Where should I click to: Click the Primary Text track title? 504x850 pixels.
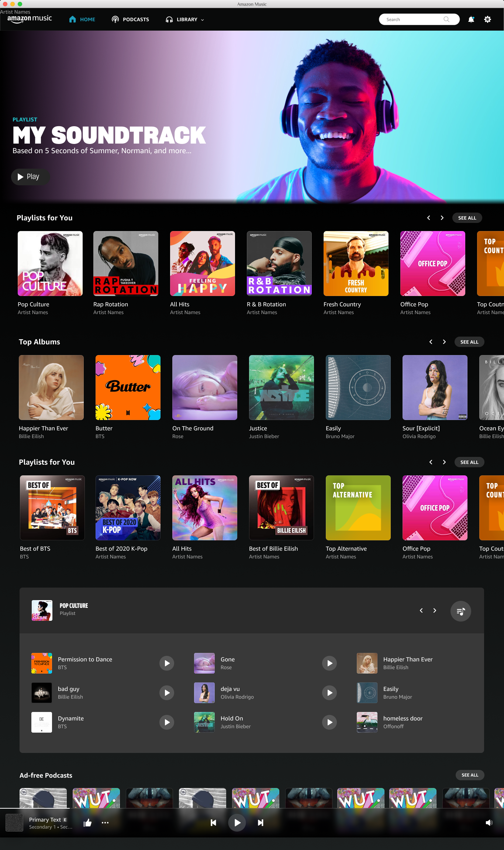coord(45,819)
